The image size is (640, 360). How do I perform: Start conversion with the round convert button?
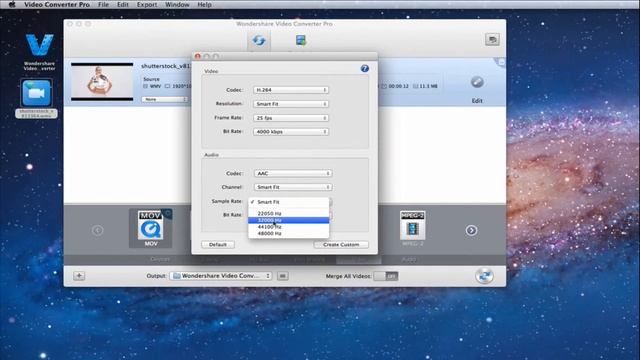(x=484, y=276)
